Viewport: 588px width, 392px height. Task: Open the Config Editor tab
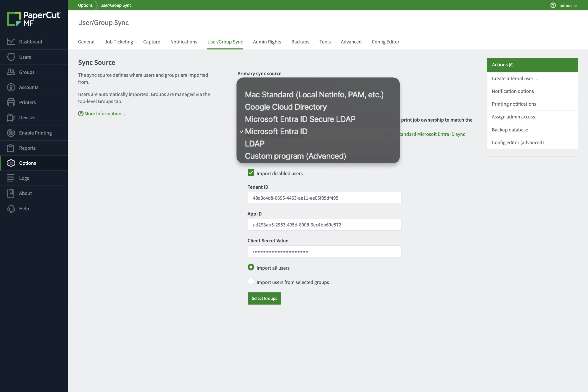[385, 42]
